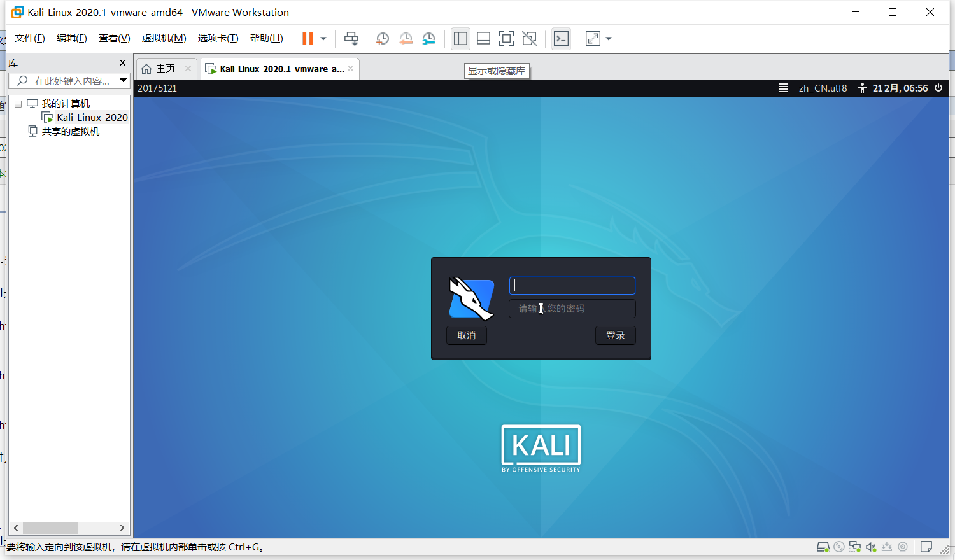Open the library search filter dropdown arrow
This screenshot has height=560, width=955.
click(x=124, y=80)
